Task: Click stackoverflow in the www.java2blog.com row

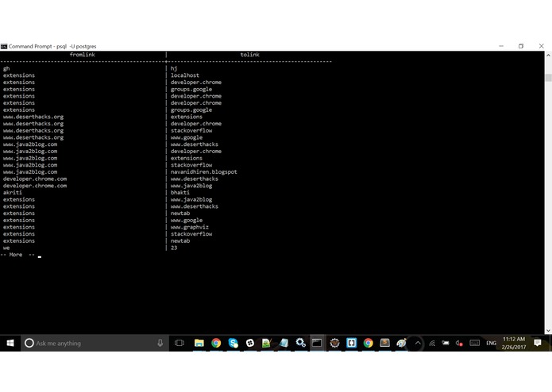Action: click(x=191, y=165)
